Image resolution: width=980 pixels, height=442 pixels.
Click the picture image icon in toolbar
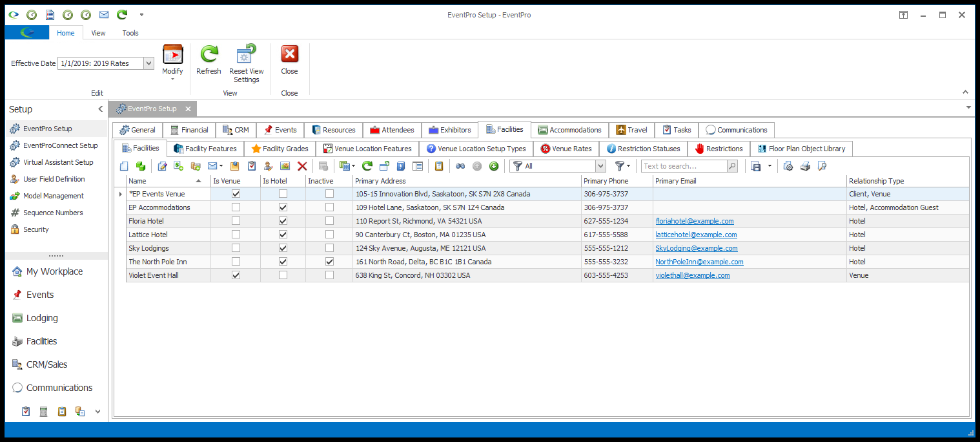point(285,166)
